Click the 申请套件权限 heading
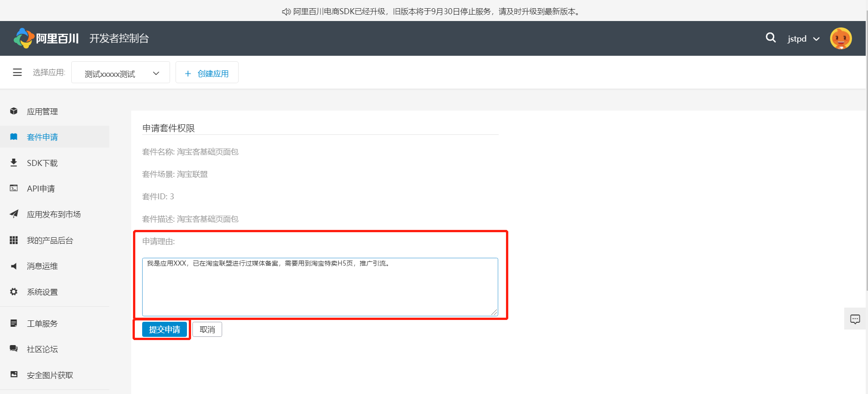Viewport: 868px width, 394px height. (169, 128)
